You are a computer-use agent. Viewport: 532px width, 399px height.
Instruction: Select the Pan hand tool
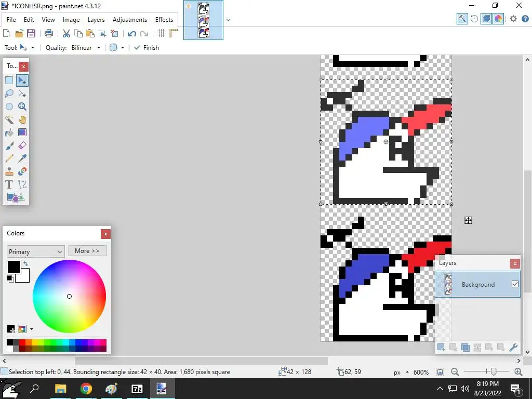[22, 119]
